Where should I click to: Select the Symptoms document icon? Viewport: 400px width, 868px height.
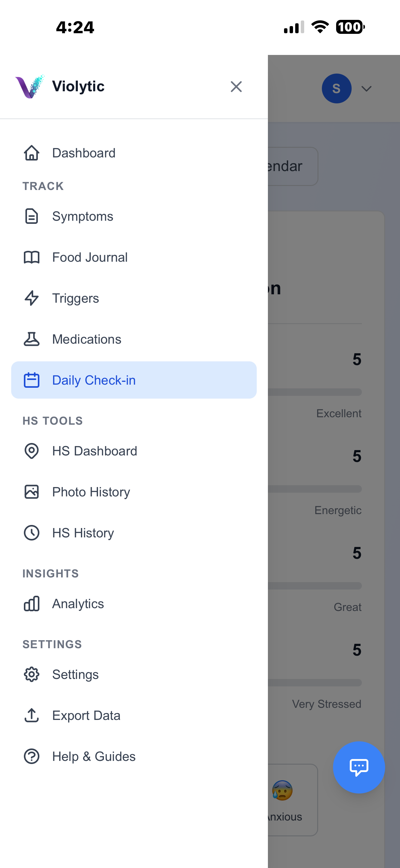tap(31, 216)
